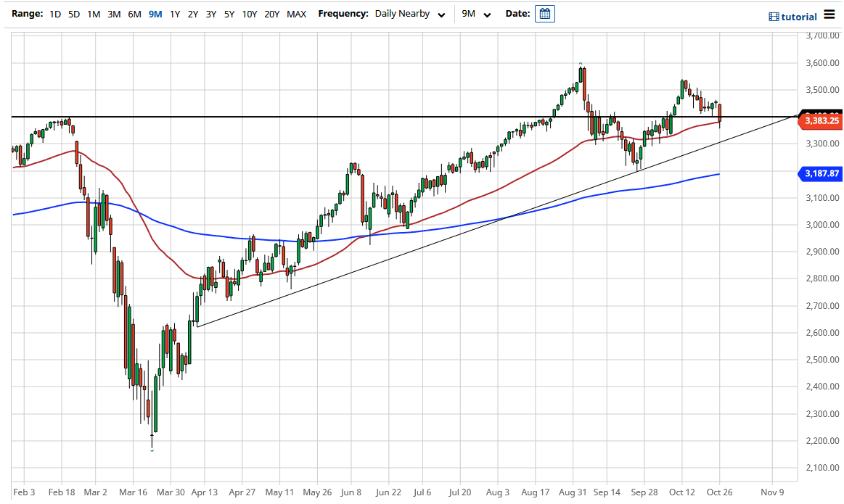Image resolution: width=844 pixels, height=504 pixels.
Task: Select the 3M range option
Action: [x=113, y=14]
